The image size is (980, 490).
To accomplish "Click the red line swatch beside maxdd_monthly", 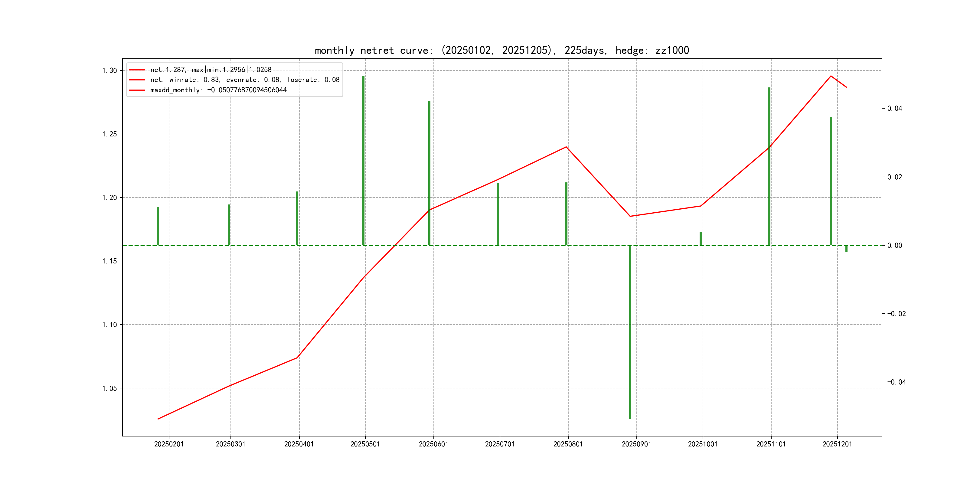I will [137, 90].
